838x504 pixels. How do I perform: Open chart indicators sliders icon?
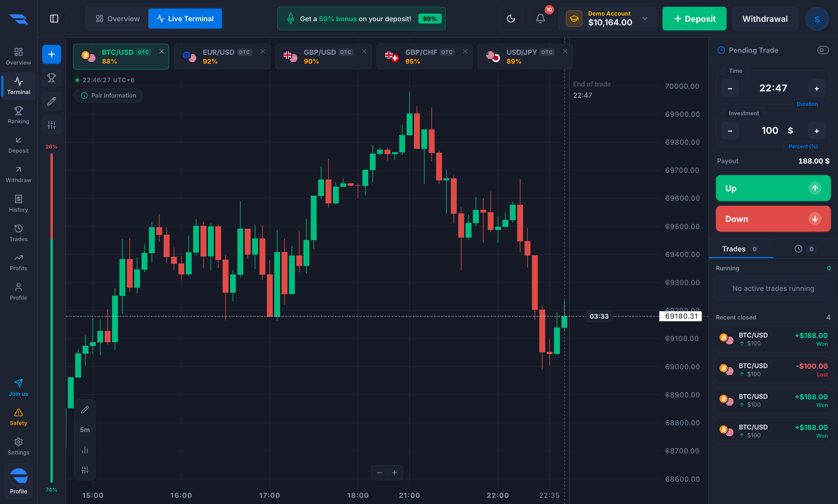[52, 125]
